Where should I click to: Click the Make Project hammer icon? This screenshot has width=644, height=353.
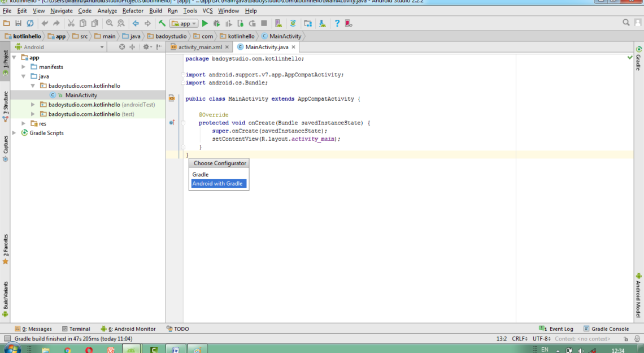tap(162, 23)
